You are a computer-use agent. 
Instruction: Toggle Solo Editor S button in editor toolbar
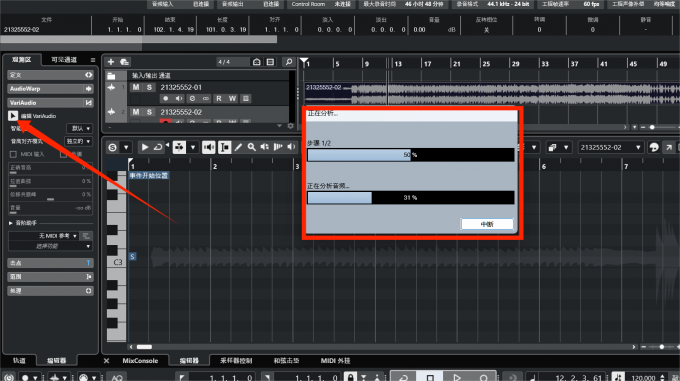112,147
